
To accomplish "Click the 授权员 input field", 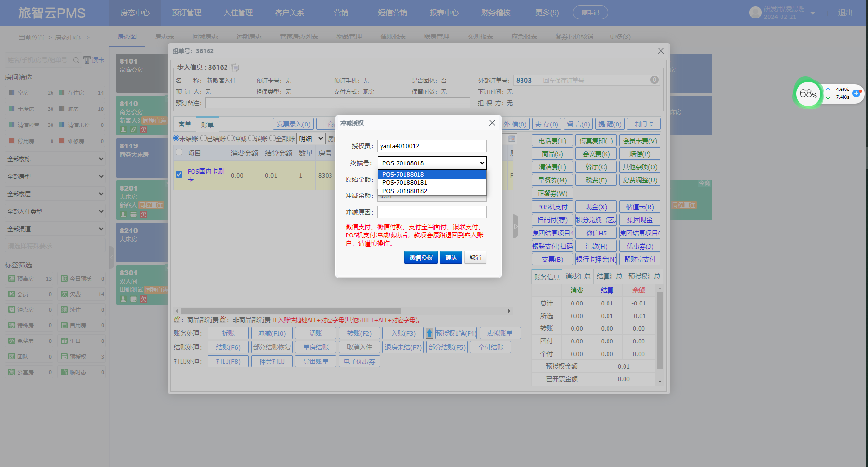I will pyautogui.click(x=432, y=146).
